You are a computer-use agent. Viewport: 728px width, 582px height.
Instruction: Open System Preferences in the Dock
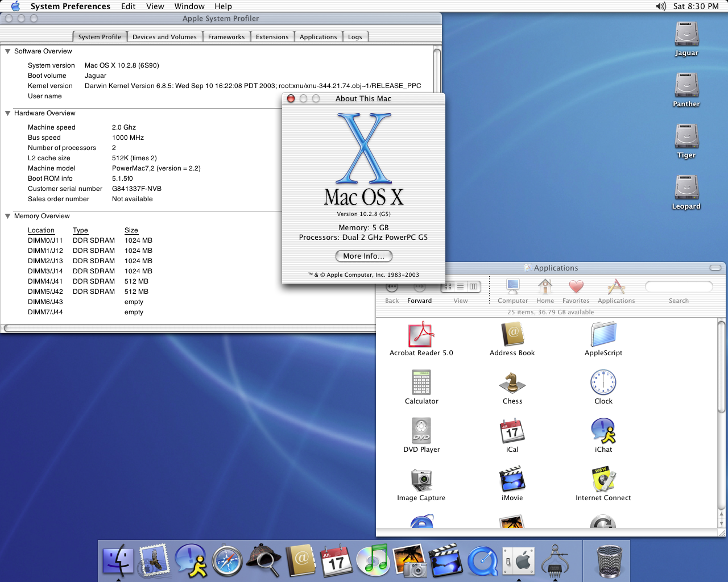tap(519, 560)
